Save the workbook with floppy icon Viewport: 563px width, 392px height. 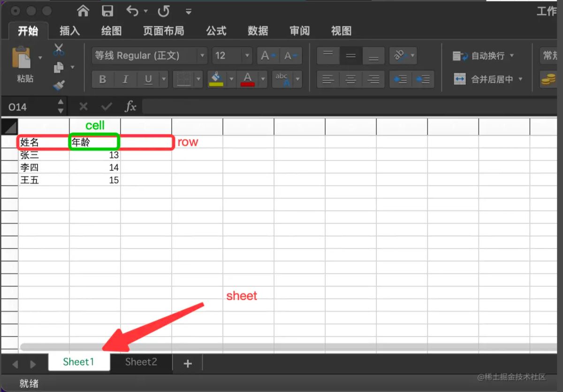[x=107, y=11]
